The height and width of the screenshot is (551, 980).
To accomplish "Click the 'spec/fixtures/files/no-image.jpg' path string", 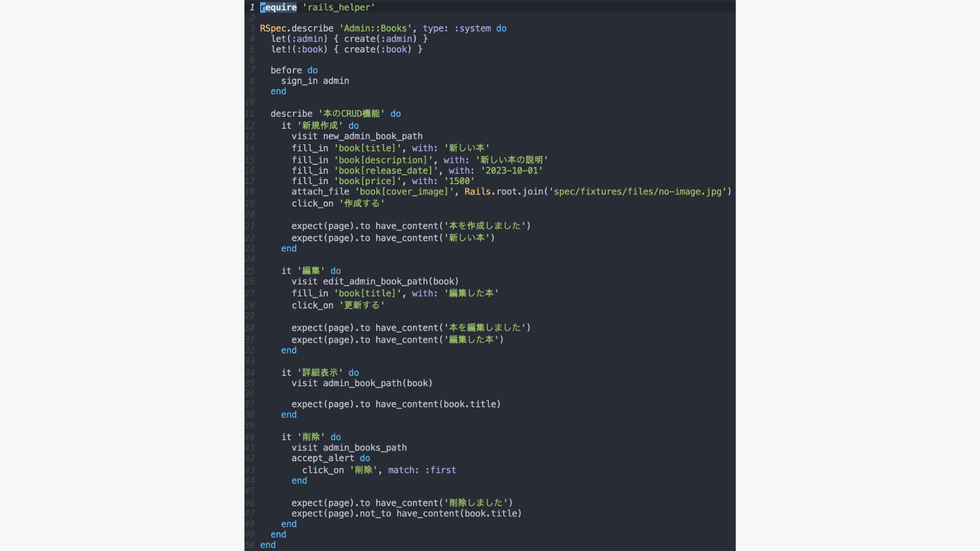I will [x=638, y=192].
